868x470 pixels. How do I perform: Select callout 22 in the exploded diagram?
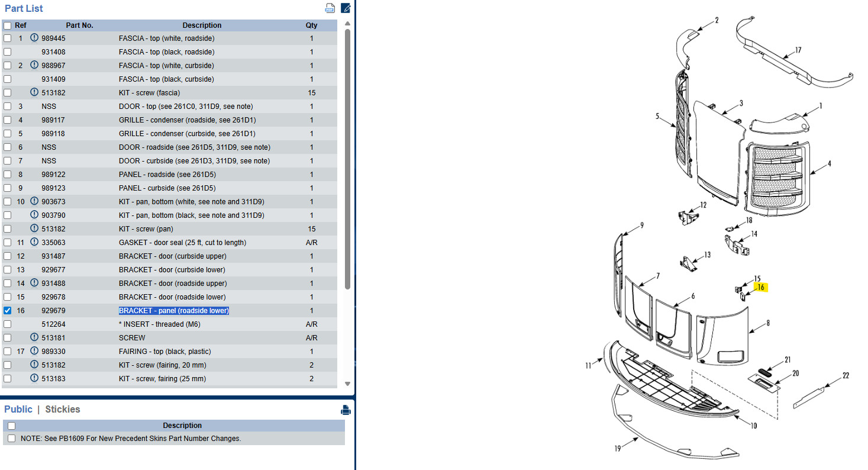[x=846, y=376]
